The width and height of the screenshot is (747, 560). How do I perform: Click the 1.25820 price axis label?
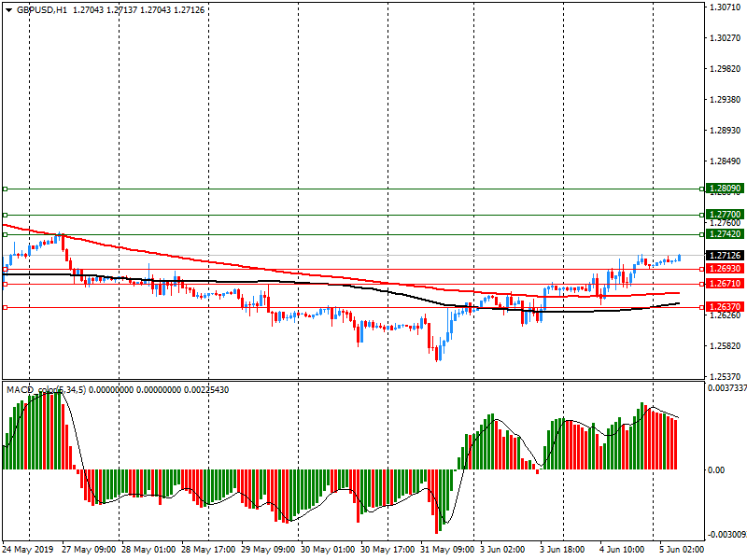coord(726,346)
